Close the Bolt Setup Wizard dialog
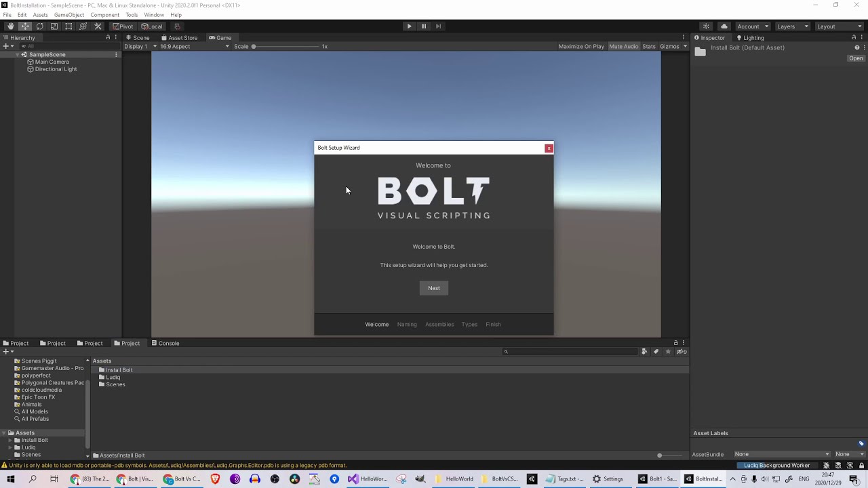 tap(549, 148)
